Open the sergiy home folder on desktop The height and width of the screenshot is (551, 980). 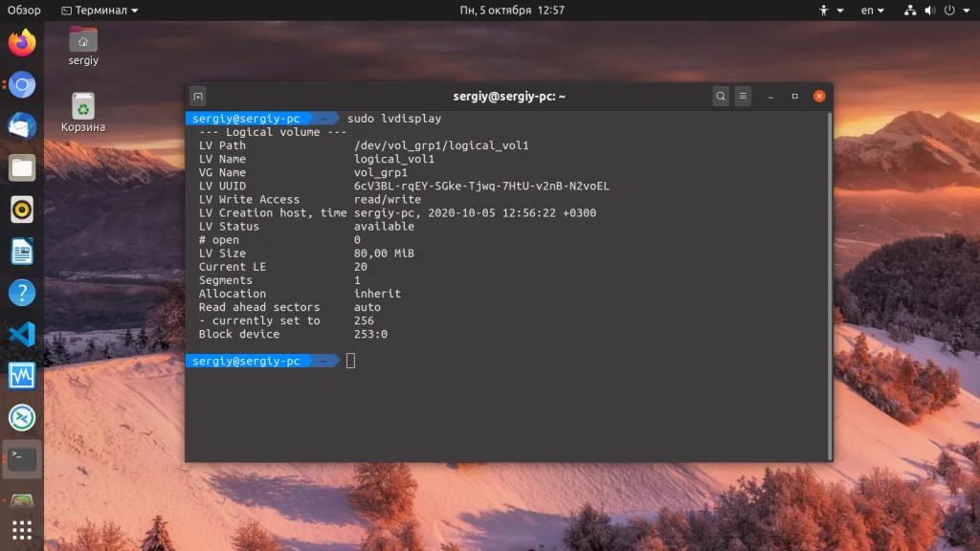(83, 46)
